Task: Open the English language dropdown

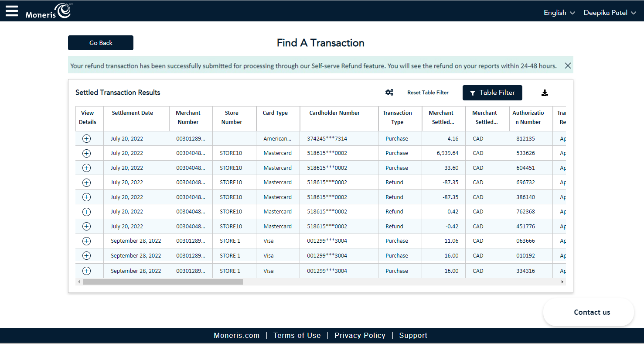Action: (x=559, y=13)
